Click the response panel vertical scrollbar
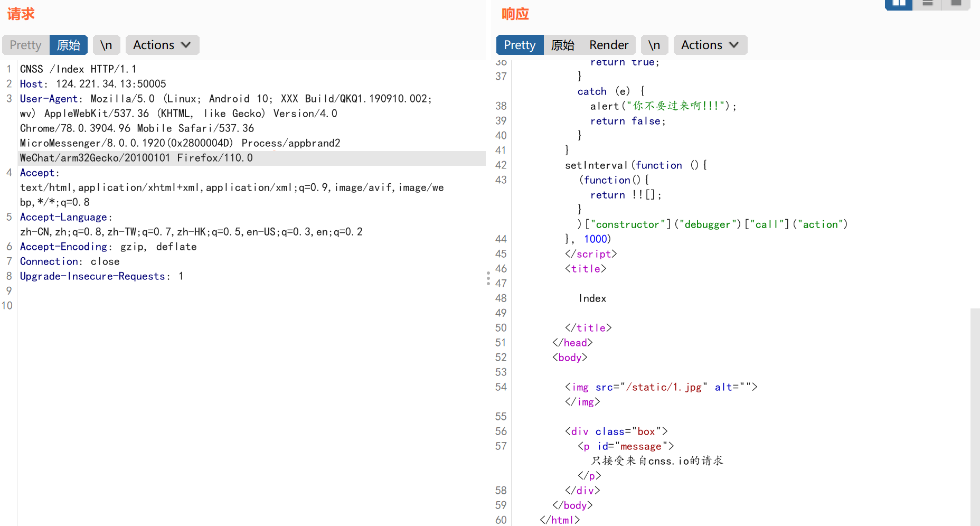Screen dimensions: 980x526 click(975, 417)
